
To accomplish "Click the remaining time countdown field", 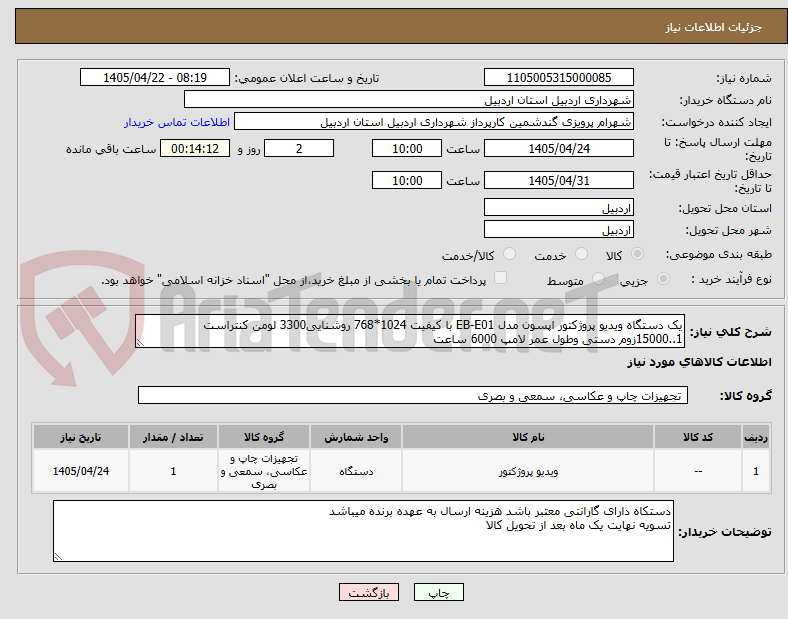I will tap(195, 149).
